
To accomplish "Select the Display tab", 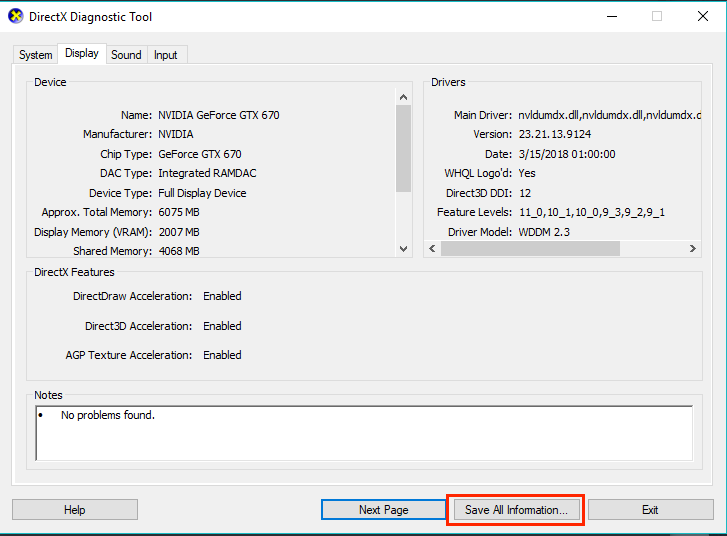I will pos(82,53).
